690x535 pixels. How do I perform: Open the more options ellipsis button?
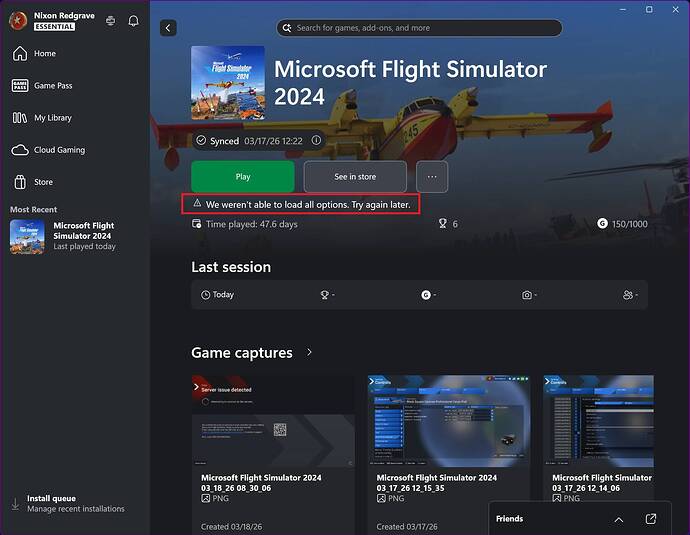point(432,176)
